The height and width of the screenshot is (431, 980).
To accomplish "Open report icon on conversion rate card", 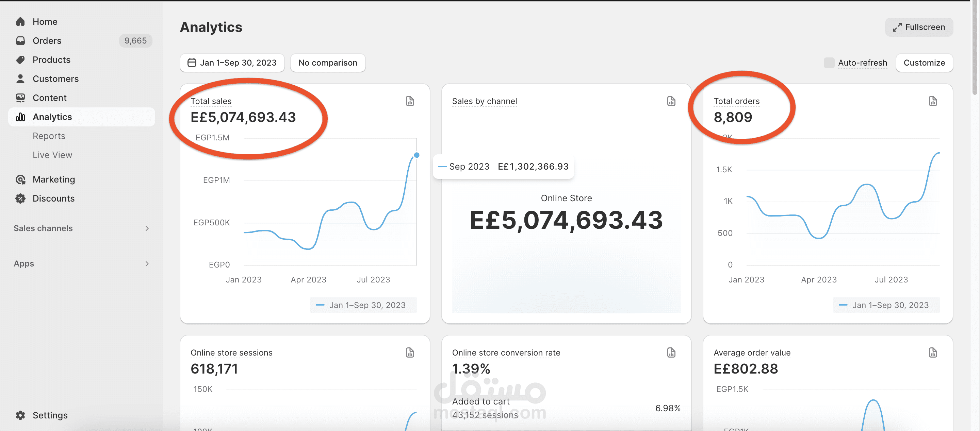I will (671, 352).
